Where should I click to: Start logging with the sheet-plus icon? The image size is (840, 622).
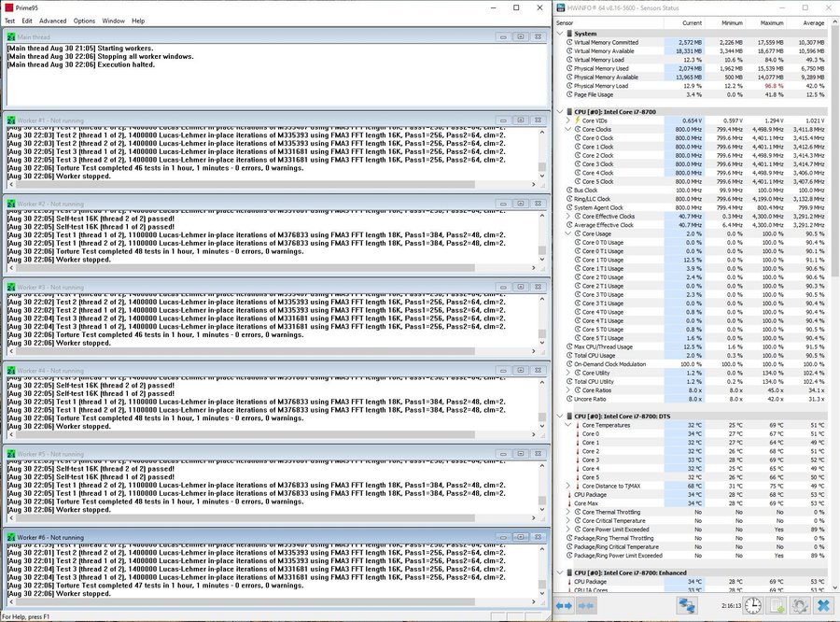[777, 605]
